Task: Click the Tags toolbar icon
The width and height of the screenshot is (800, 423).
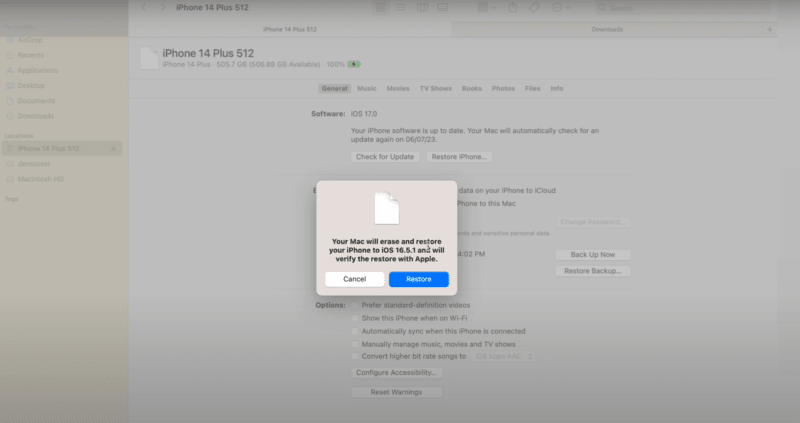Action: 534,7
